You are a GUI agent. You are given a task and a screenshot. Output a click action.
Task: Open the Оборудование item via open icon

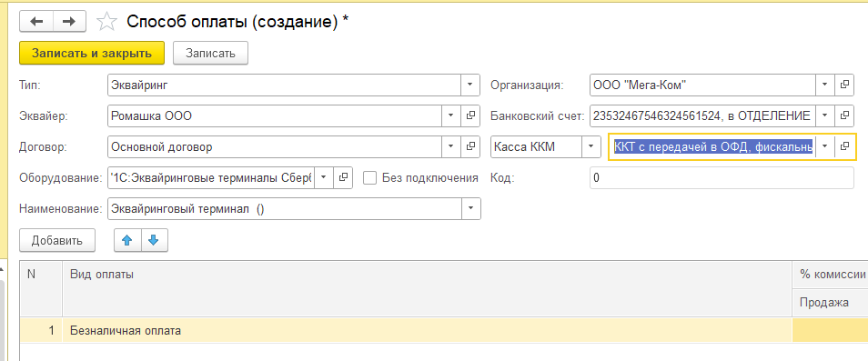click(x=343, y=178)
